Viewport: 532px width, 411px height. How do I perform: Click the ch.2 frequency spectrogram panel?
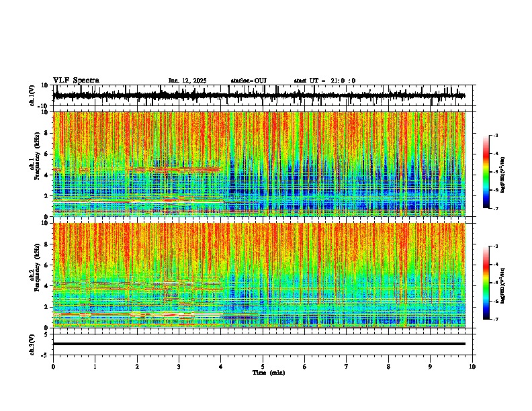[259, 275]
